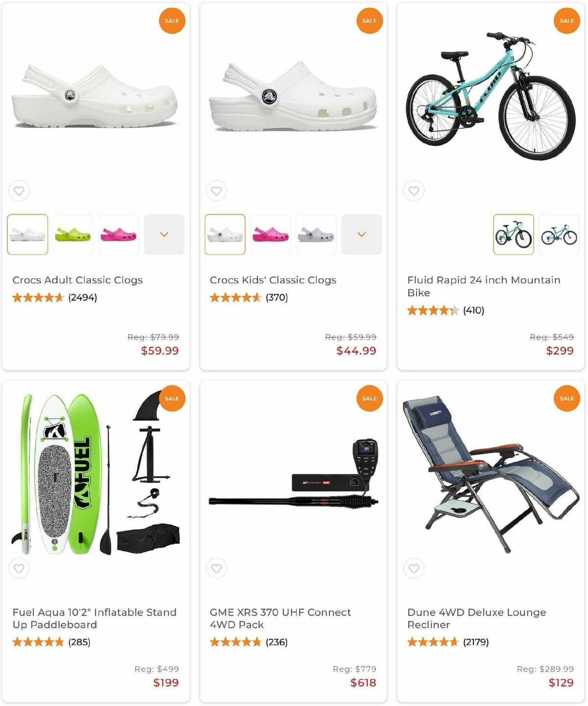Screen dimensions: 588x706
Task: View the 2494 reviews for Crocs Adult
Action: 82,297
